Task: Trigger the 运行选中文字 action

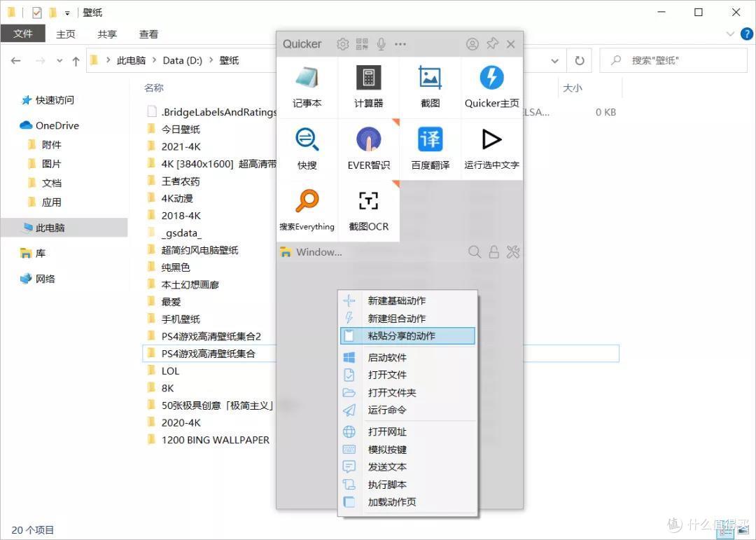Action: [x=492, y=149]
